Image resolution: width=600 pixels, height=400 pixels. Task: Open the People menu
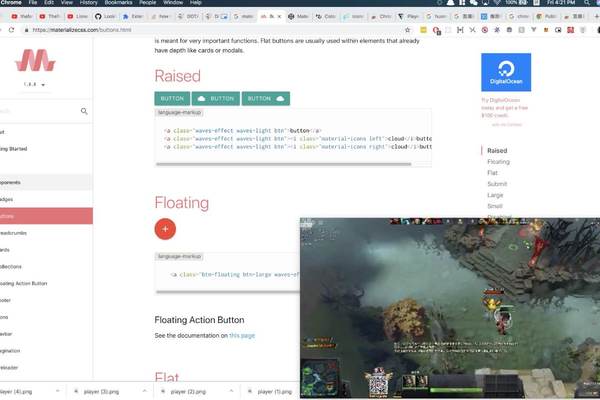147,3
